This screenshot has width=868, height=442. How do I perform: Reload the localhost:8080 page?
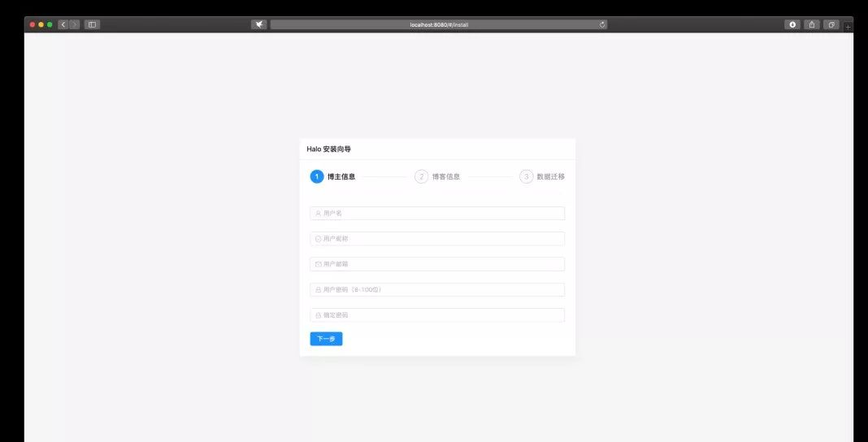(x=602, y=24)
